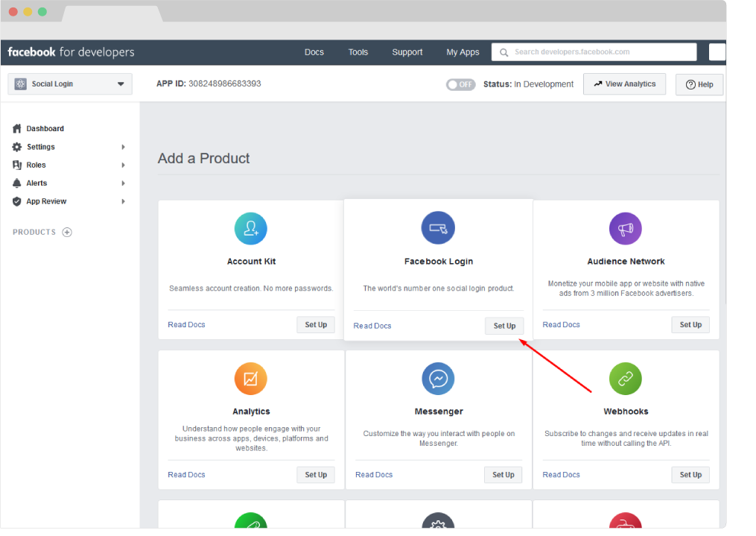Click the View Analytics button
The width and height of the screenshot is (756, 536).
pyautogui.click(x=624, y=84)
